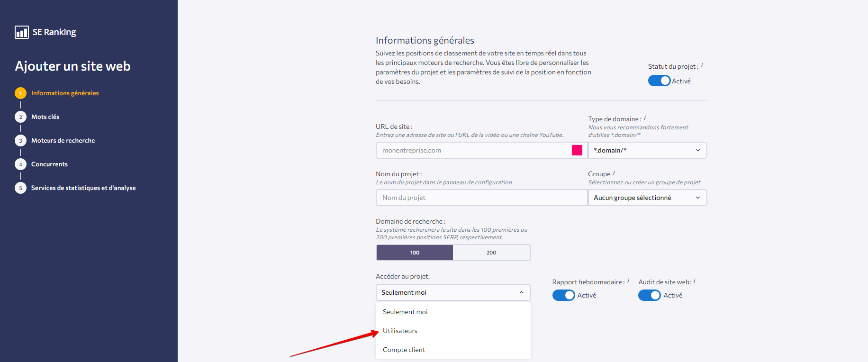Click step 5 circle icon in sidebar
The width and height of the screenshot is (868, 362).
(20, 188)
